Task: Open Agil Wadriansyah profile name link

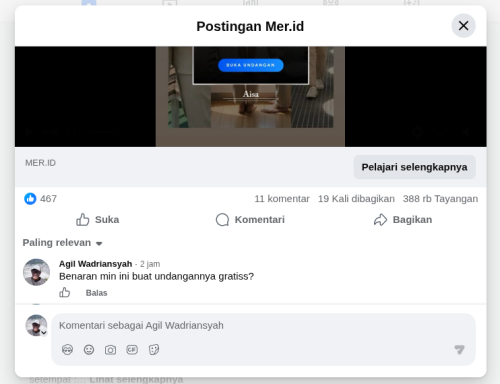Action: tap(96, 264)
